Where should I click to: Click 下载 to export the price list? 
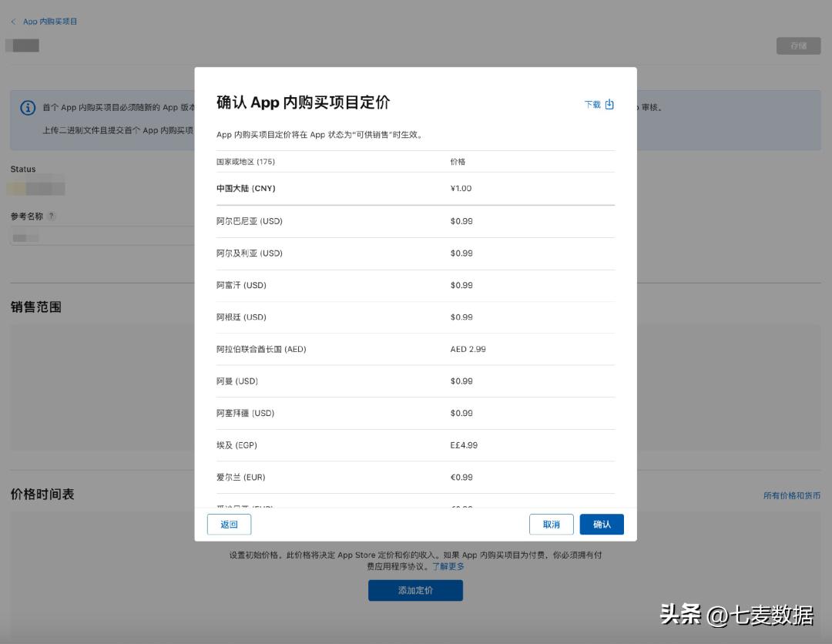[x=594, y=105]
